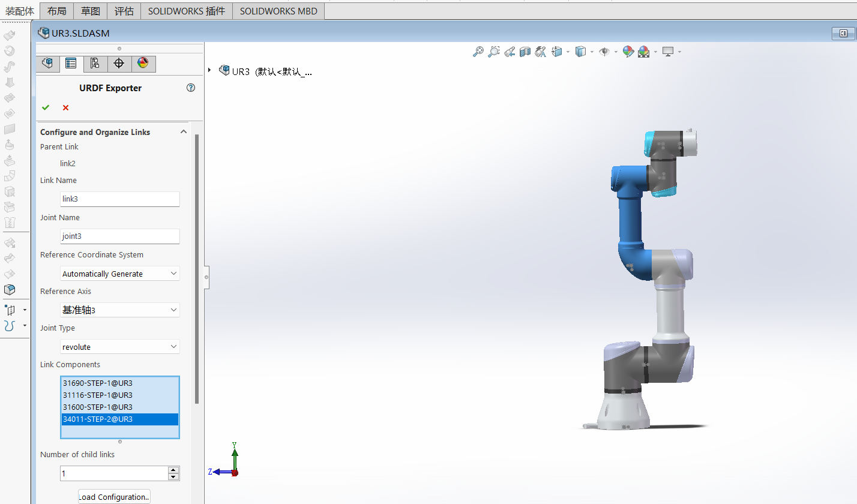Confirm URDF export with green checkmark

46,107
